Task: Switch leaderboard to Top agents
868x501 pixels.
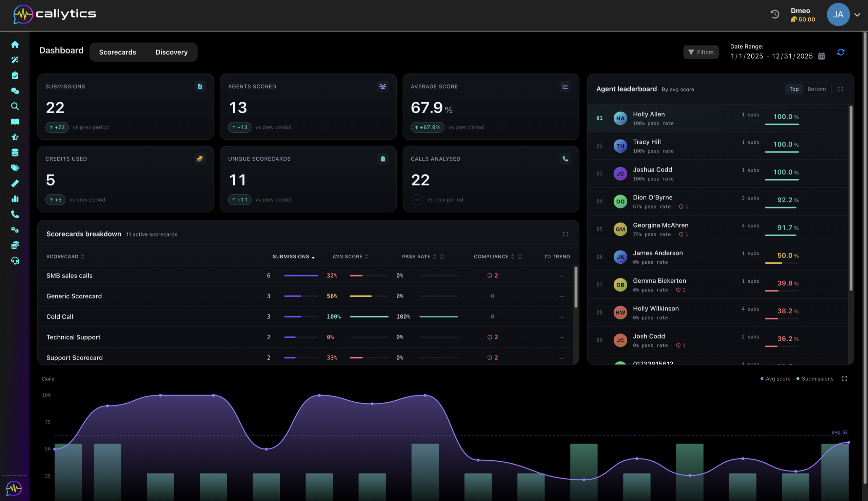Action: 794,89
